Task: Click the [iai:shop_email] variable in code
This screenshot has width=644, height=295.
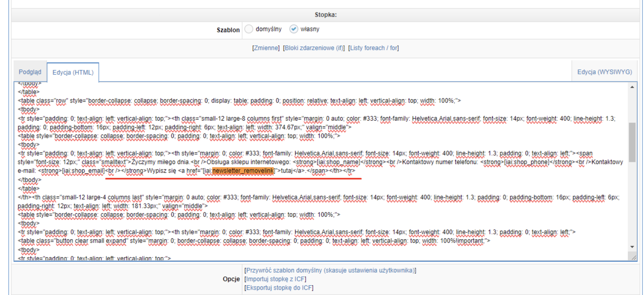Action: (x=83, y=171)
